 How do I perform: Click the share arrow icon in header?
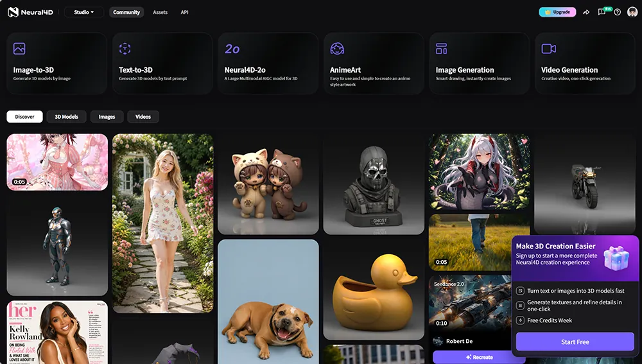coord(586,12)
